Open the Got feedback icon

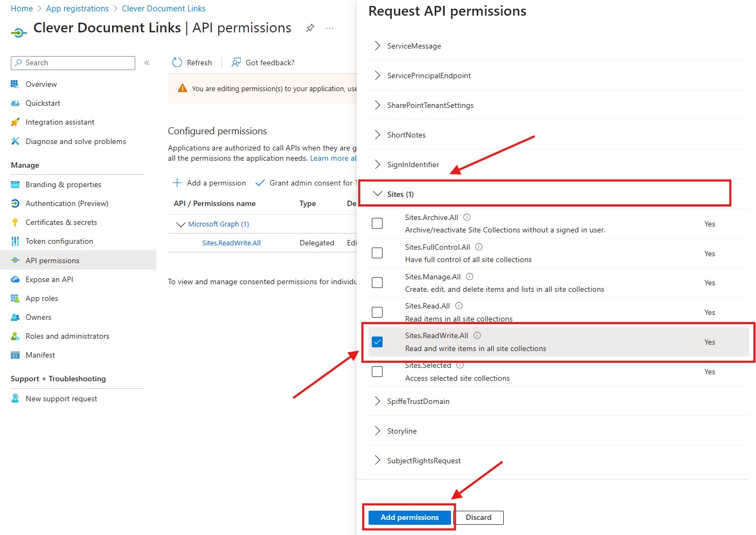[x=236, y=63]
